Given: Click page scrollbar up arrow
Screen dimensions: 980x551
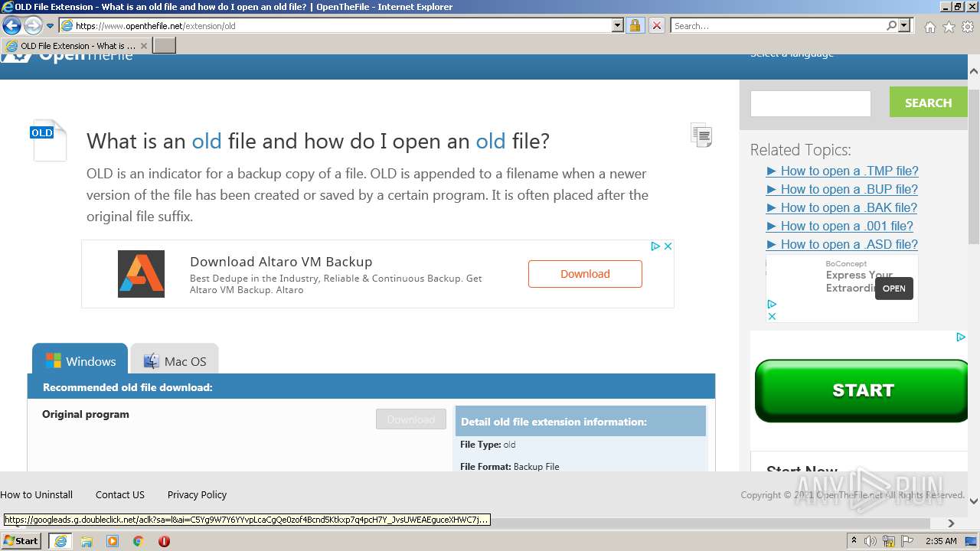Looking at the screenshot, I should click(x=974, y=70).
